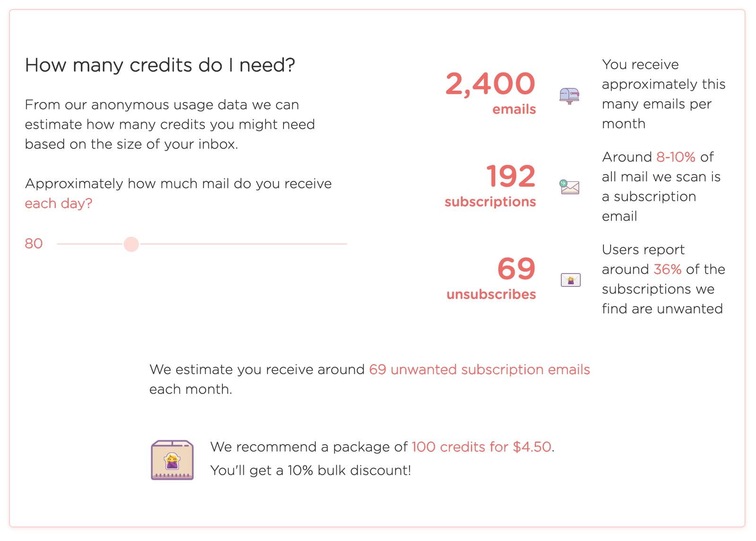
Task: Click '69 unwanted subscription emails' text
Action: [480, 369]
